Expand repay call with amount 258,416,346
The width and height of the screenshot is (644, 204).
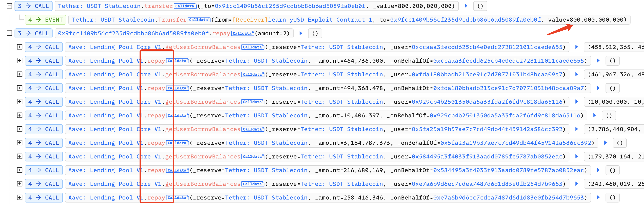point(19,197)
